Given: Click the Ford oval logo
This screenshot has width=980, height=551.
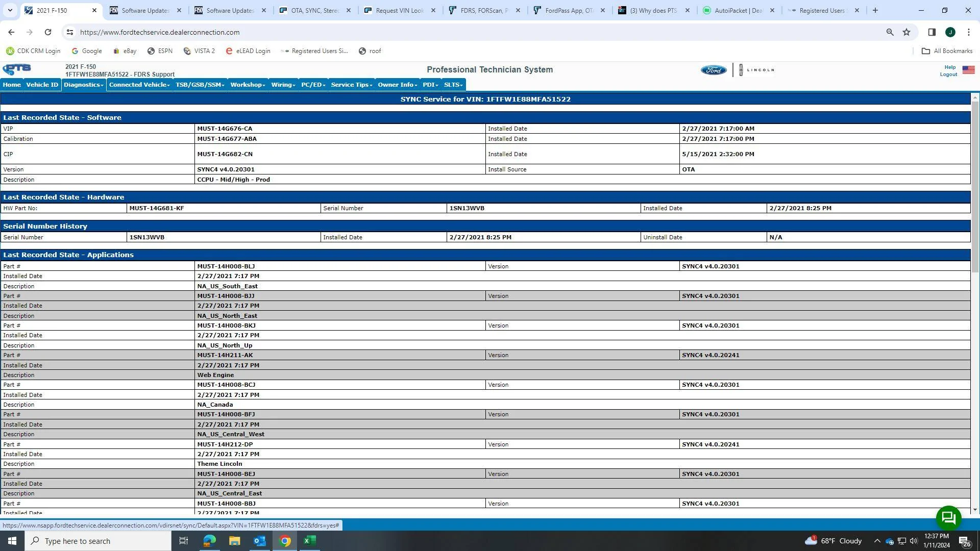Looking at the screenshot, I should tap(713, 70).
